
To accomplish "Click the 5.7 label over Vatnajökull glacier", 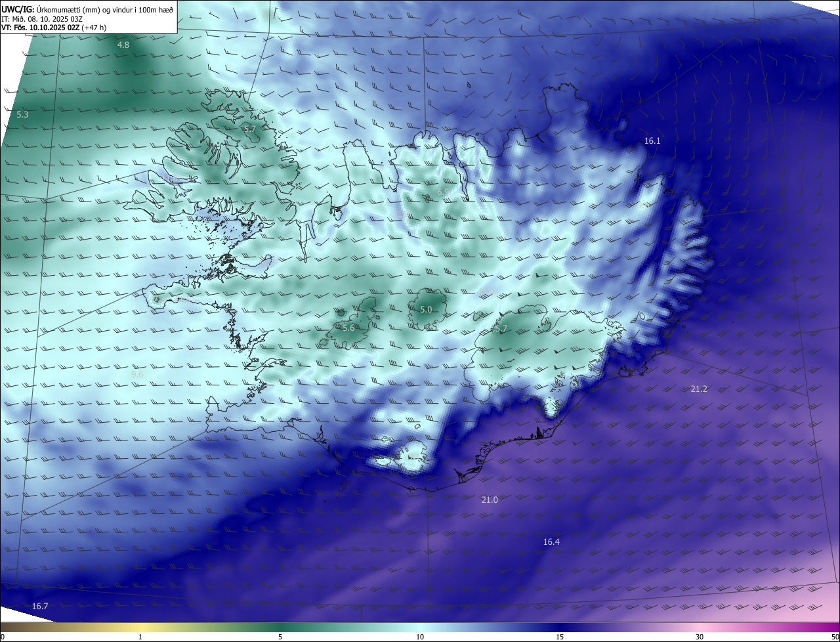I will [x=501, y=328].
